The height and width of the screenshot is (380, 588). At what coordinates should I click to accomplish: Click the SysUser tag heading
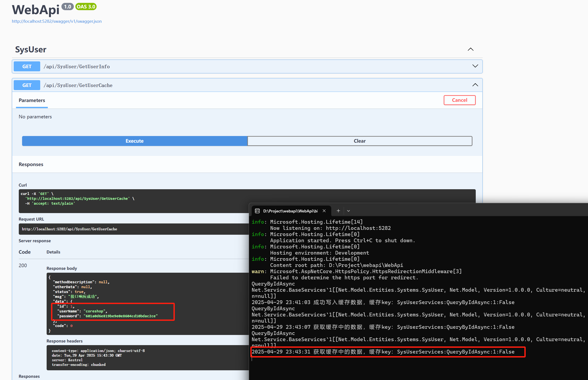(x=31, y=49)
